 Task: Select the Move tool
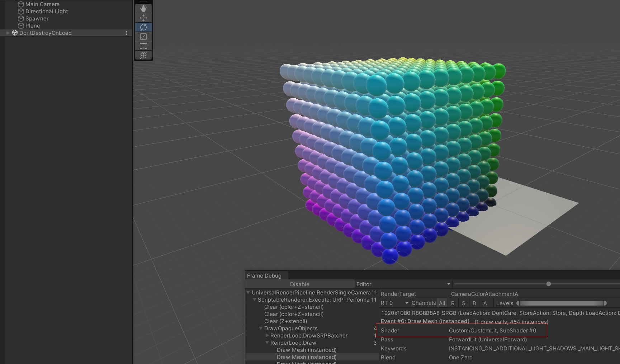(143, 17)
